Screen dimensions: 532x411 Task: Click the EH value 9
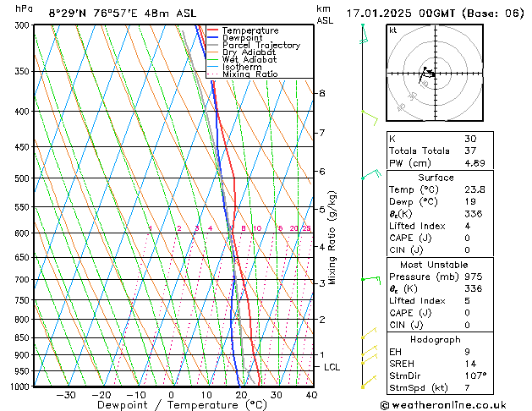click(468, 352)
